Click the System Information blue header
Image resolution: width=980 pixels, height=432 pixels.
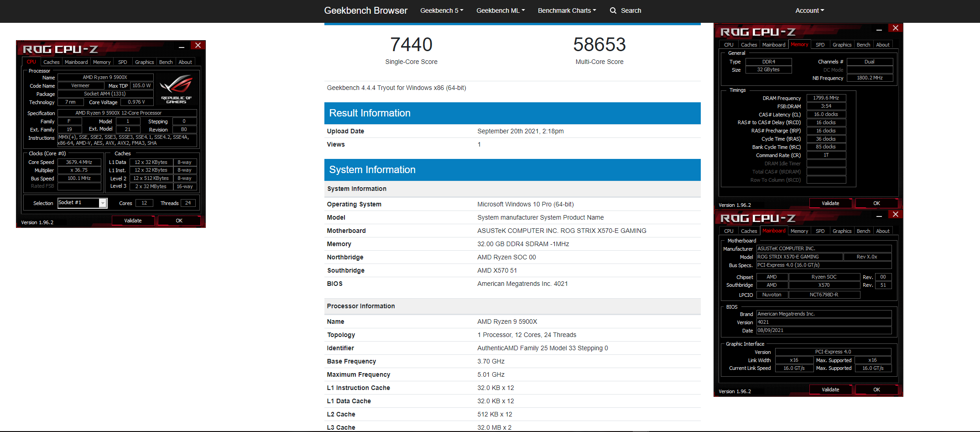click(512, 170)
